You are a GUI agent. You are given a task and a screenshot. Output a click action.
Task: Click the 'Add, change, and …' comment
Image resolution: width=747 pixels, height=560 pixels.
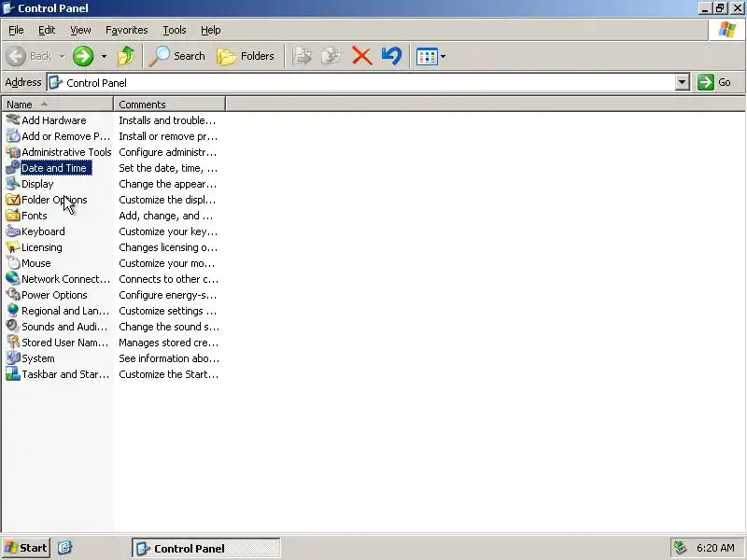coord(166,216)
